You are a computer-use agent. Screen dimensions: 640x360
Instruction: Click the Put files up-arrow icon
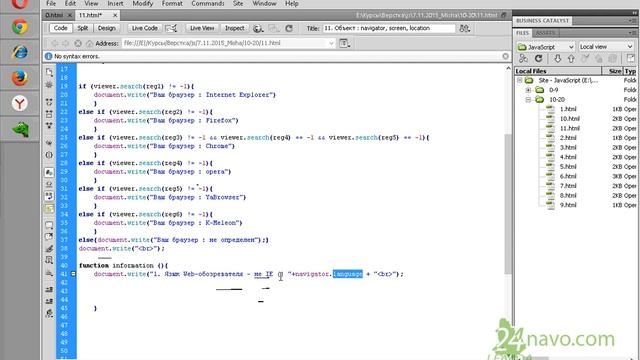(x=571, y=59)
